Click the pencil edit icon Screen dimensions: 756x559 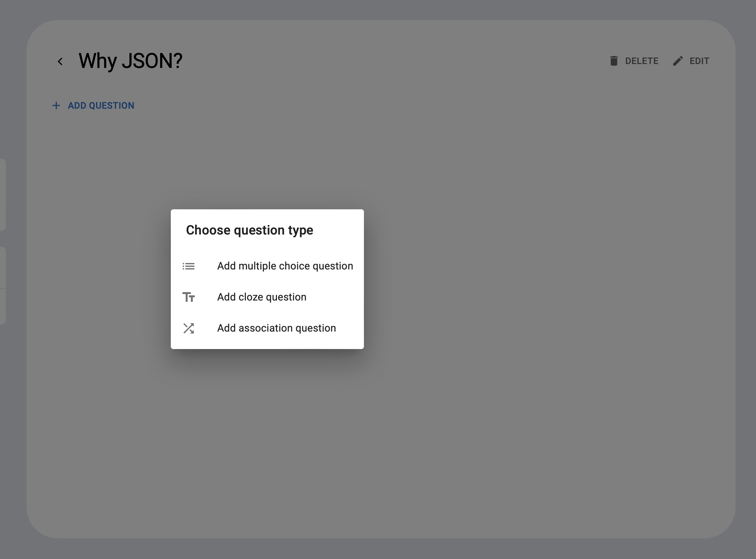678,61
